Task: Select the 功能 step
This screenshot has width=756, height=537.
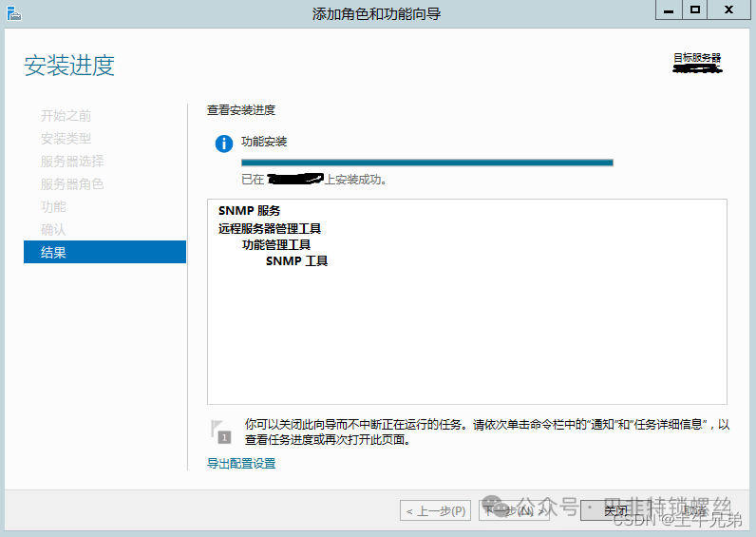Action: click(x=53, y=206)
